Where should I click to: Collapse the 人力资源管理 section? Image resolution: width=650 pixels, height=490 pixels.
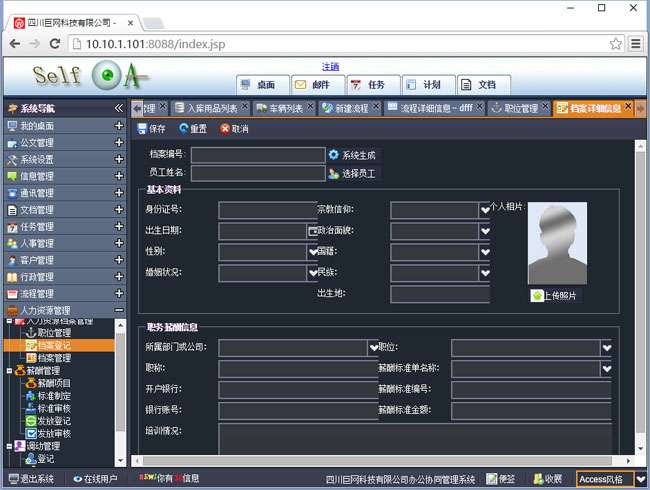point(119,311)
